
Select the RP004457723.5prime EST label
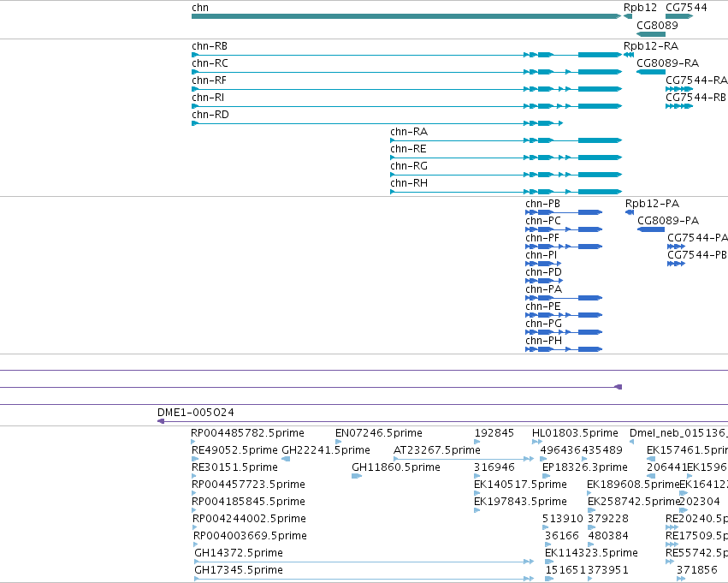point(248,485)
